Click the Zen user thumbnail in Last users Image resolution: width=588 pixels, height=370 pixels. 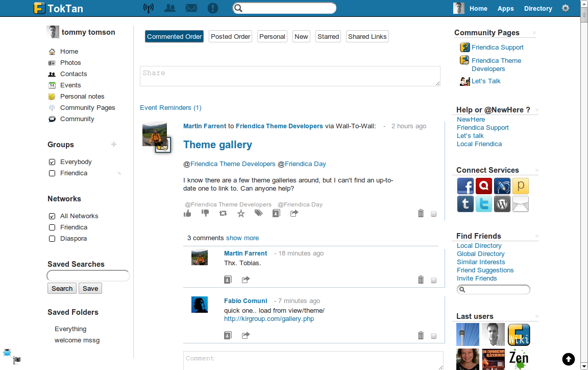[x=519, y=359]
